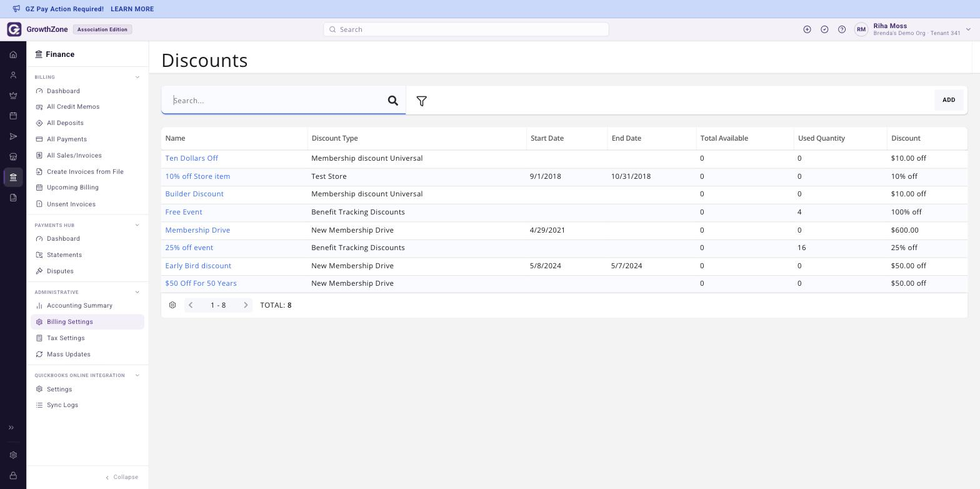This screenshot has width=980, height=489.
Task: Collapse the Administrative section
Action: tap(137, 292)
